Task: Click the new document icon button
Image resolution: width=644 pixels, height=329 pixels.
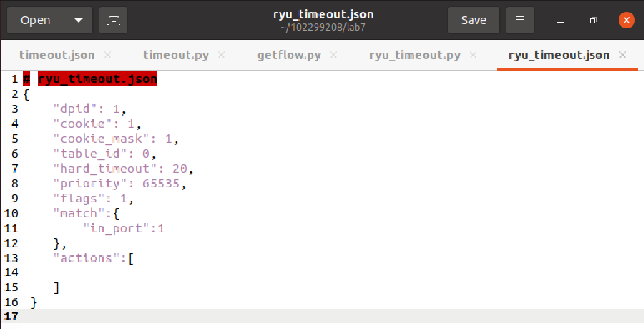Action: (x=114, y=20)
